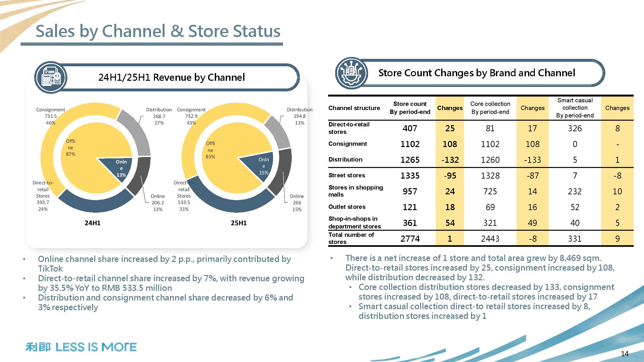
Task: Select the Consignment store count 1102 cell
Action: click(x=410, y=144)
